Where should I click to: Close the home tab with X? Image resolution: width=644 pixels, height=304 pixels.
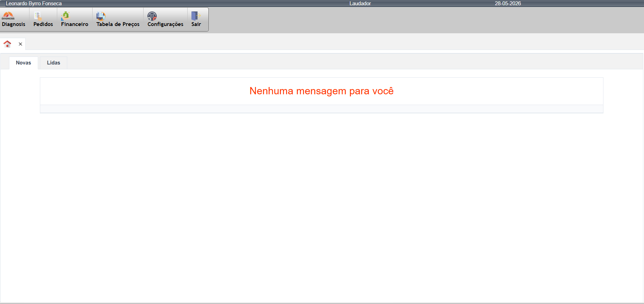(20, 44)
